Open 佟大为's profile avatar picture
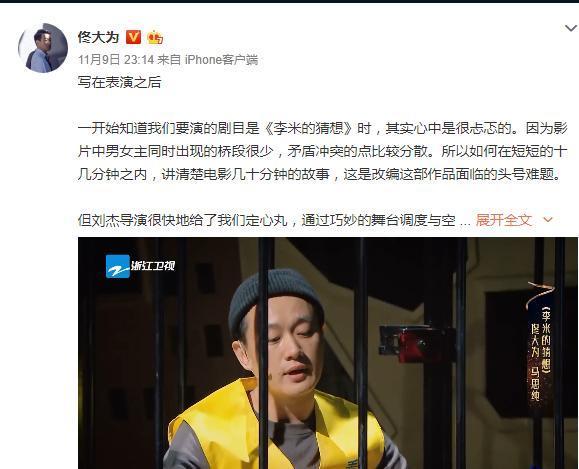The width and height of the screenshot is (579, 469). pos(43,48)
